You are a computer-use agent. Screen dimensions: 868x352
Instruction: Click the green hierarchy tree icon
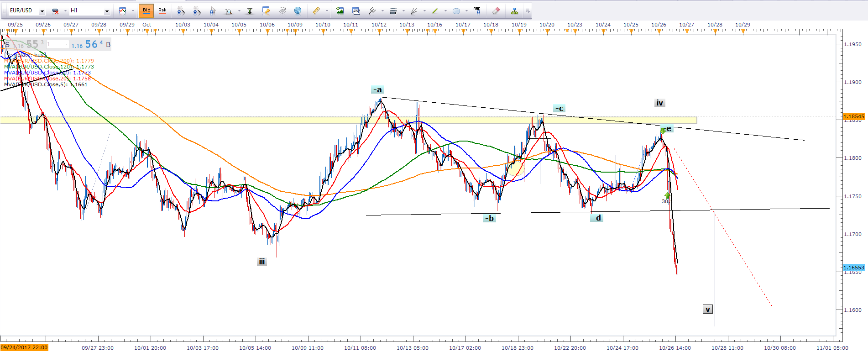(x=514, y=11)
